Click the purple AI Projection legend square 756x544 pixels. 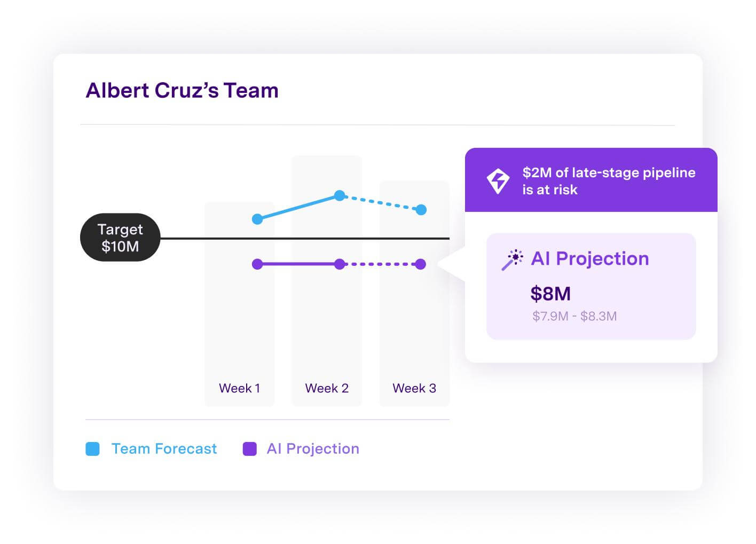tap(249, 449)
